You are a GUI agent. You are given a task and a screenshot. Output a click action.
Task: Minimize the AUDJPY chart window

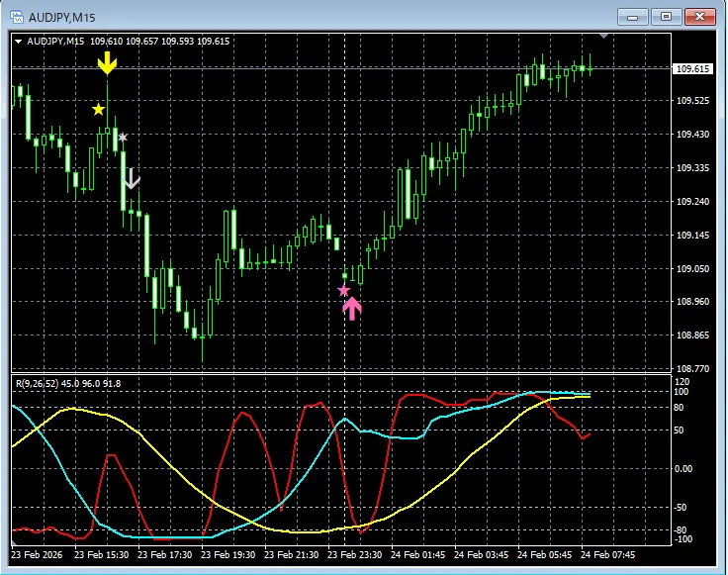(634, 17)
